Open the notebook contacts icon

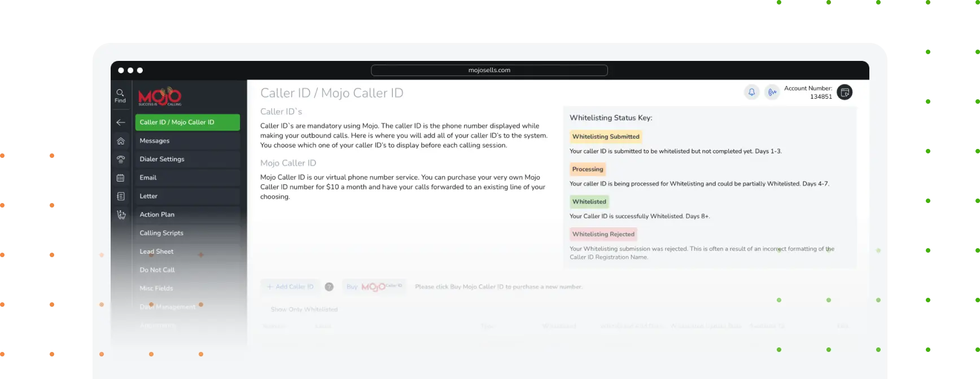[121, 196]
